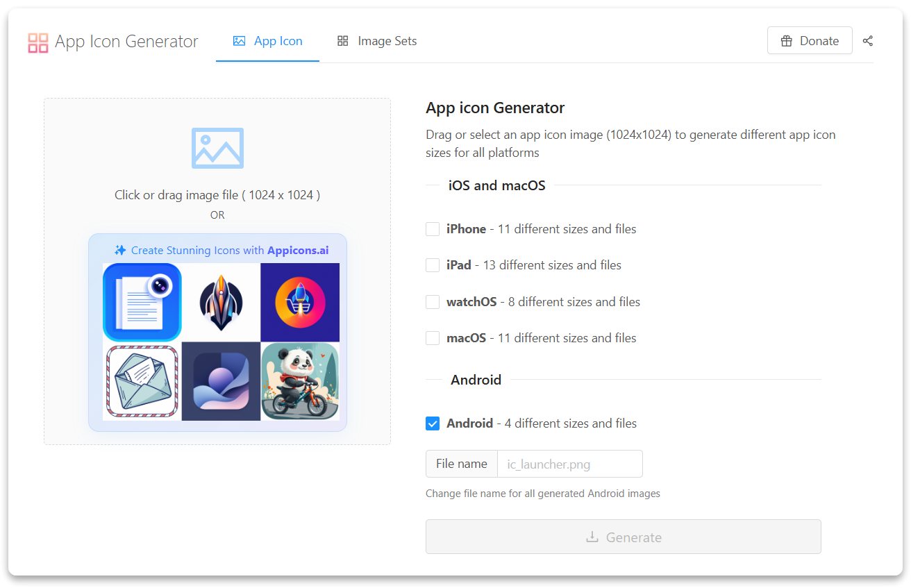Select the rocket shield icon sample
The width and height of the screenshot is (911, 588).
point(221,302)
